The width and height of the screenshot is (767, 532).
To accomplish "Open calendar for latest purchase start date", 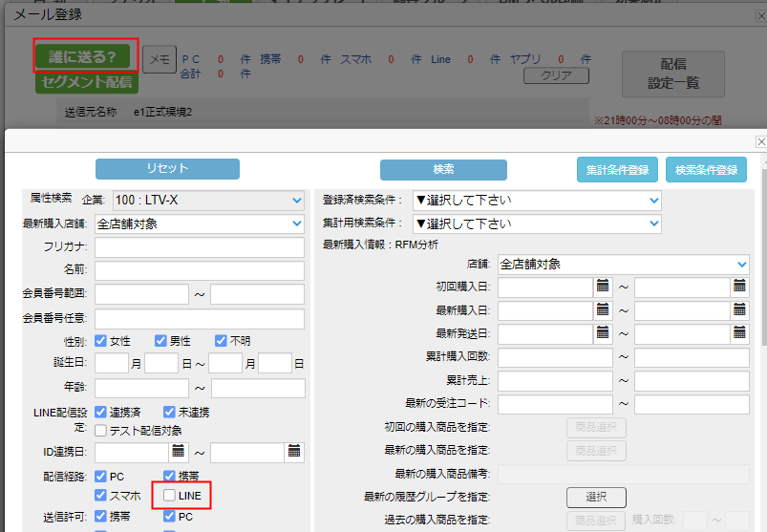I will point(603,309).
